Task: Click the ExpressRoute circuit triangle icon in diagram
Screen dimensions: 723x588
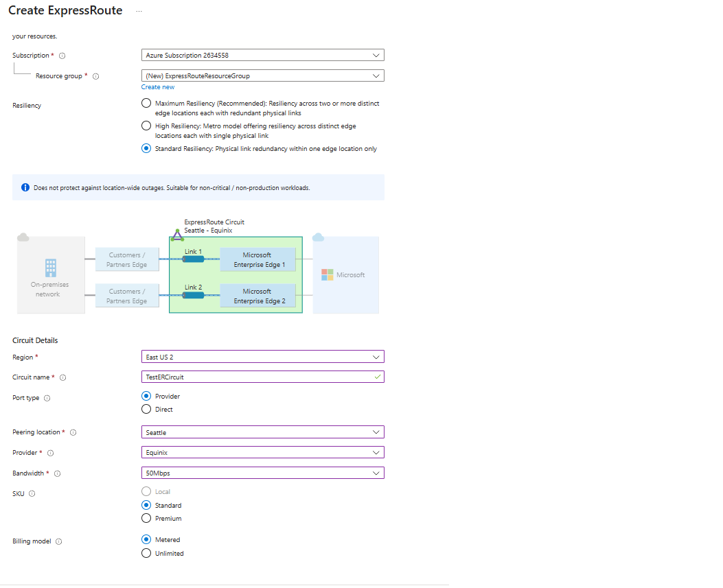Action: 177,235
